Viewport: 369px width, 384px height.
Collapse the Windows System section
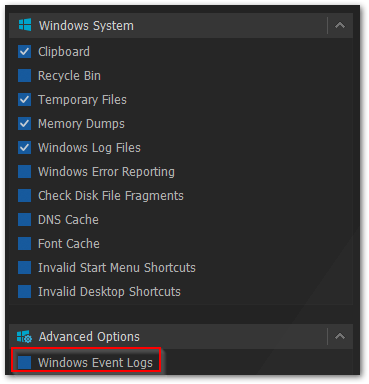(340, 25)
